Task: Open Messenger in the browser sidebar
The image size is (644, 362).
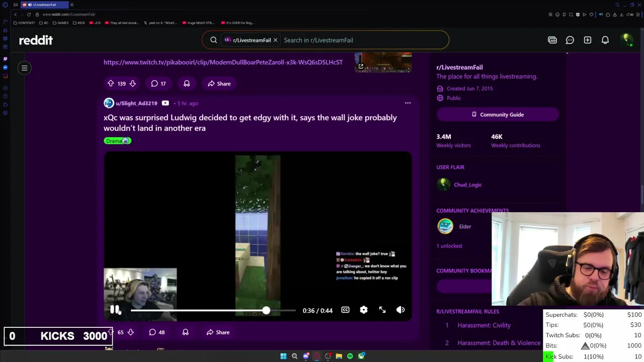Action: 5,67
